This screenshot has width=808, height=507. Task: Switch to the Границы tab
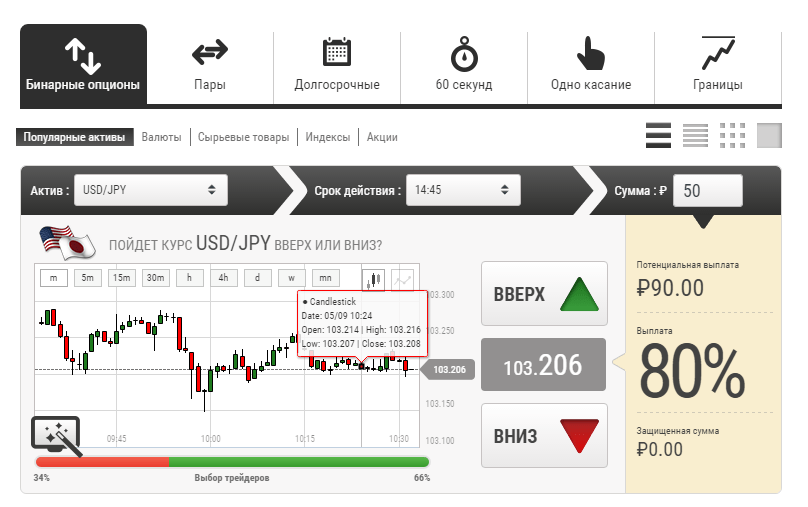pyautogui.click(x=718, y=65)
